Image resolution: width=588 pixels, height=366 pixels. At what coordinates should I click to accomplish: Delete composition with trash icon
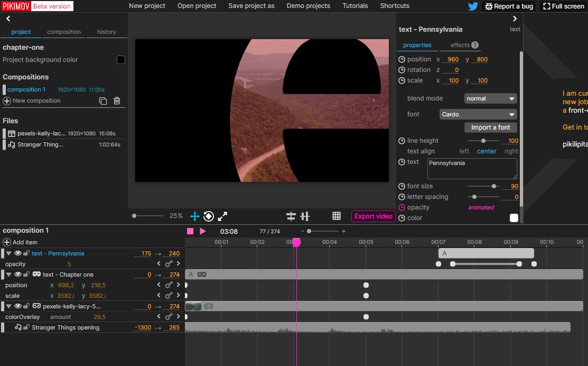pos(117,100)
